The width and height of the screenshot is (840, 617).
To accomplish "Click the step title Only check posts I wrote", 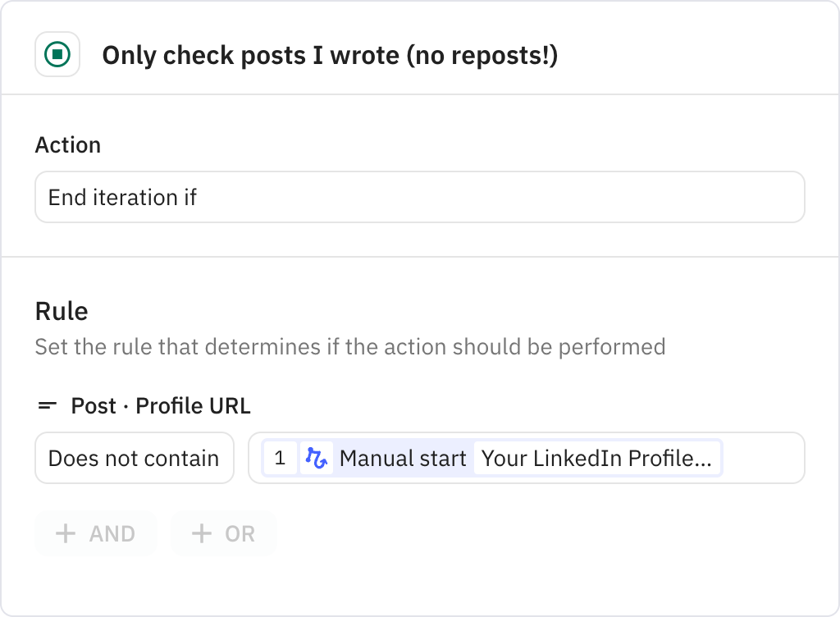I will (x=330, y=56).
